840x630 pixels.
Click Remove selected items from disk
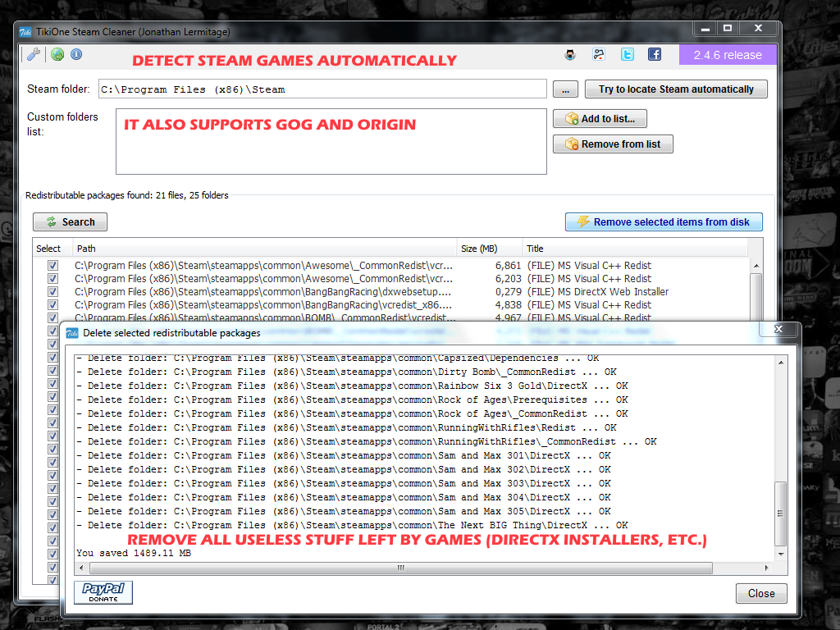point(664,221)
